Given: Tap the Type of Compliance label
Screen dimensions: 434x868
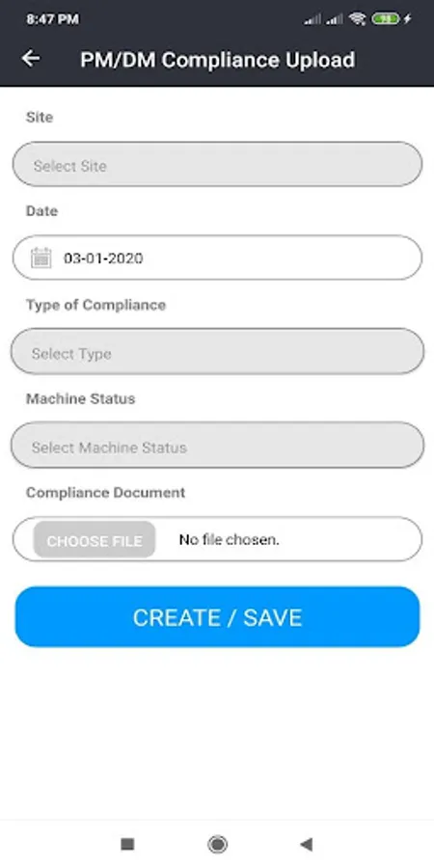Looking at the screenshot, I should 95,305.
